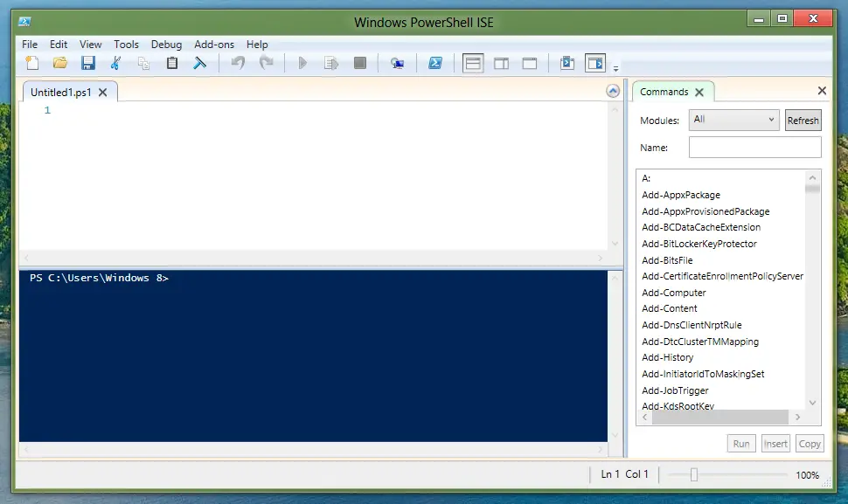Close the Untitled1.ps1 script tab
Screen dimensions: 848x504
pyautogui.click(x=103, y=93)
